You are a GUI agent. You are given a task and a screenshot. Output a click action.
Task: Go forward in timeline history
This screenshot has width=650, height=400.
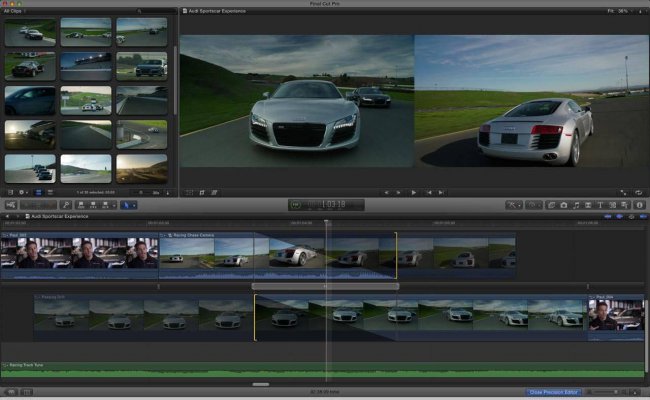(18, 216)
